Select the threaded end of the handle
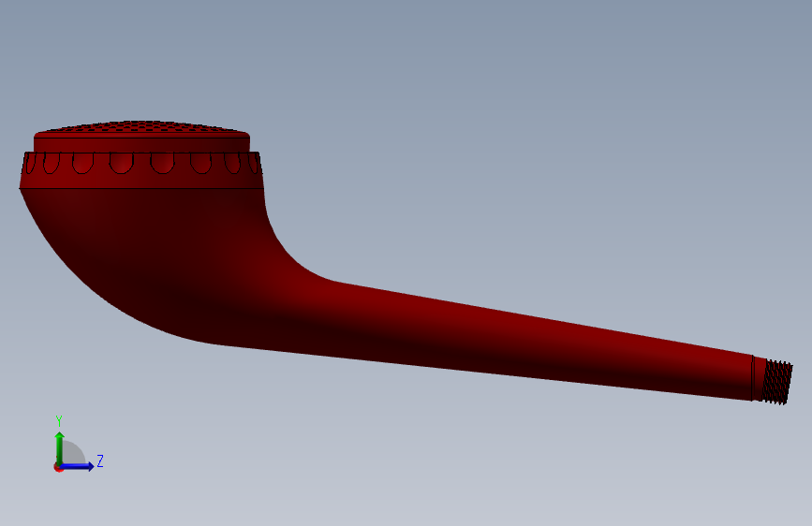Viewport: 812px width, 526px height. click(x=777, y=382)
